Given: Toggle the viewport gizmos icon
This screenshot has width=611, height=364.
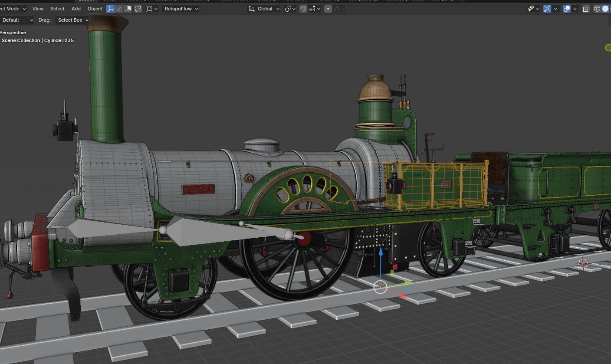Looking at the screenshot, I should coord(547,9).
